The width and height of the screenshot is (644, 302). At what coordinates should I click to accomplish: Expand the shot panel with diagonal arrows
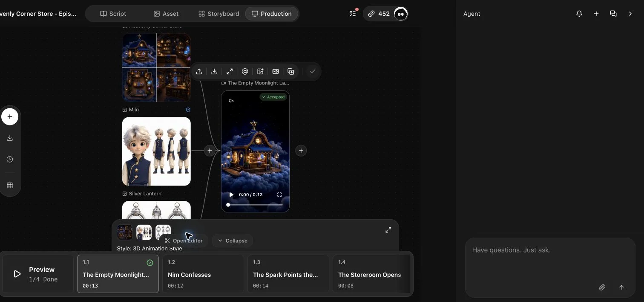(388, 230)
